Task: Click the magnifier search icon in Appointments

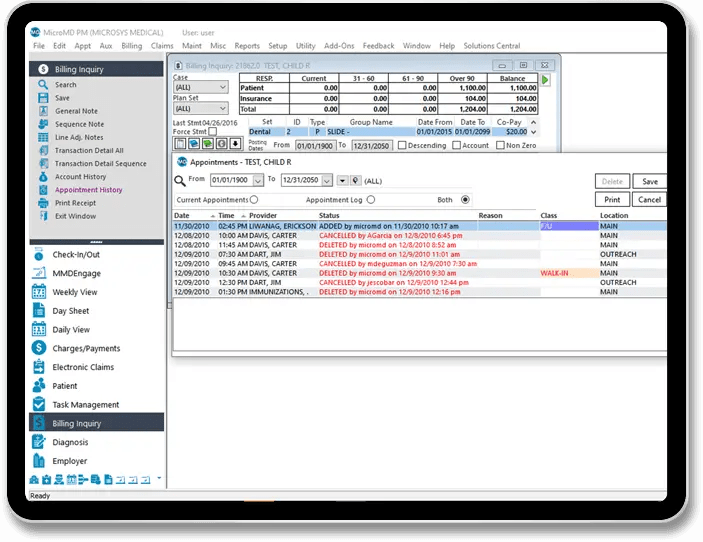Action: click(x=180, y=181)
